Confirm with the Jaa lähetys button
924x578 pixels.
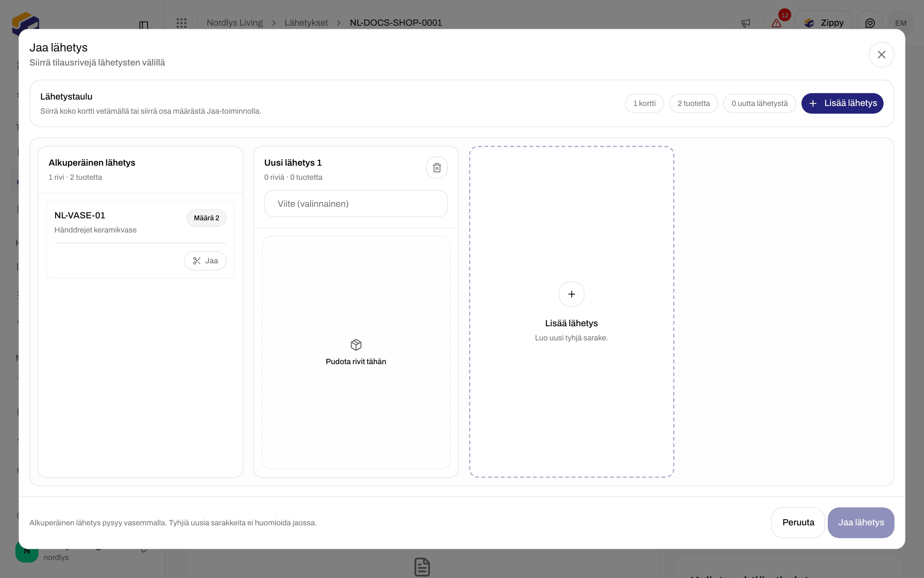pos(861,522)
